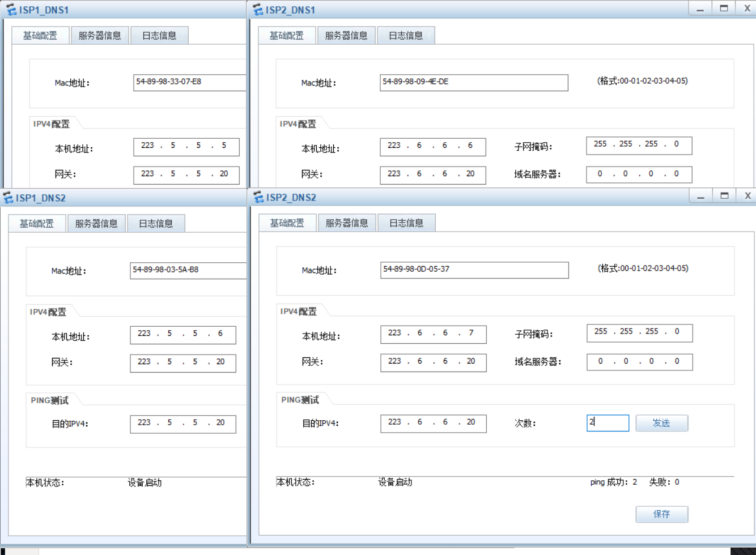This screenshot has width=756, height=555.
Task: Click 设备启动 status text in ISP2_DNS2
Action: [395, 482]
